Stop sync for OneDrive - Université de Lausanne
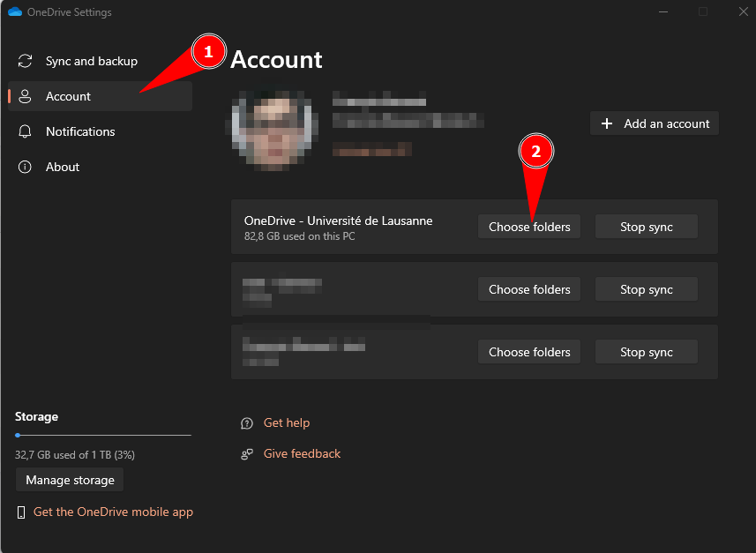Viewport: 756px width, 553px height. click(646, 227)
